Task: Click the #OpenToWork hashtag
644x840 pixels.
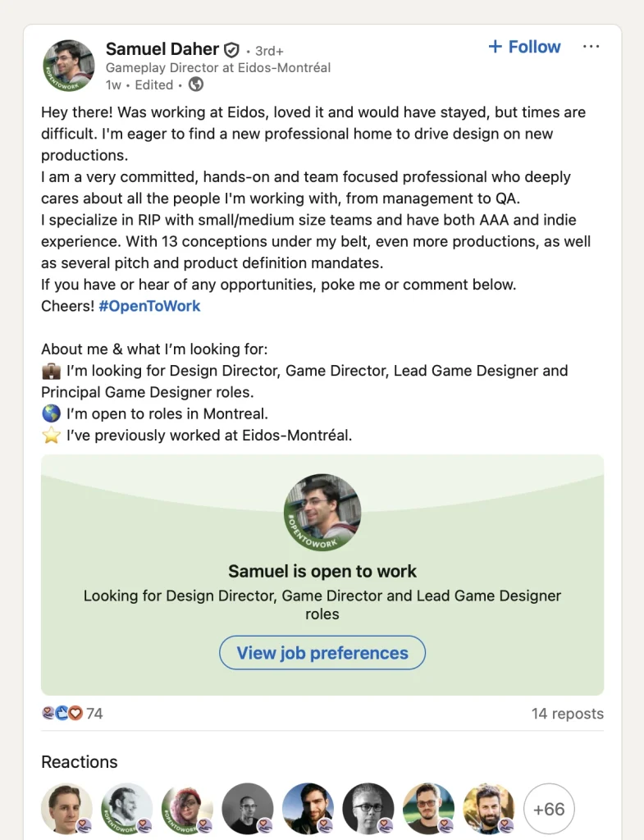Action: (x=149, y=306)
